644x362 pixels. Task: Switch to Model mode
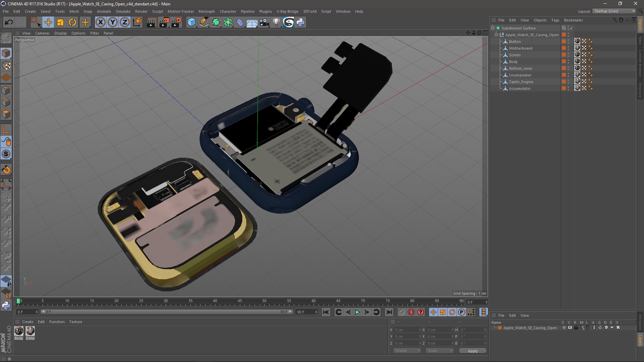6,54
